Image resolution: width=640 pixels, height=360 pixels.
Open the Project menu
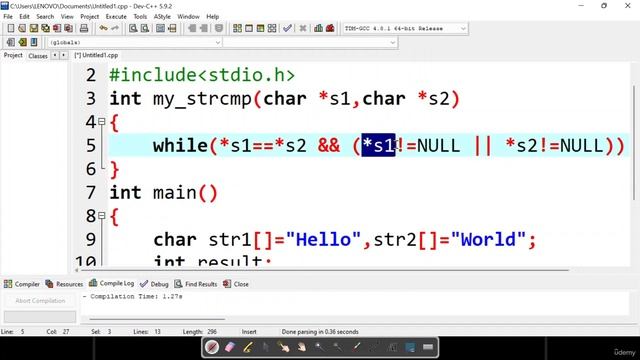tap(89, 17)
